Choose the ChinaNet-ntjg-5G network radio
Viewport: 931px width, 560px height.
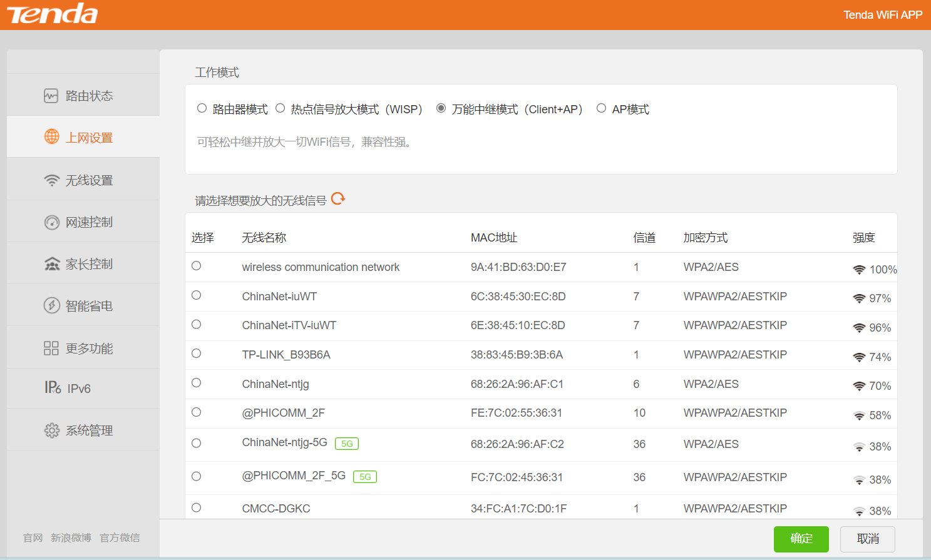pos(197,443)
